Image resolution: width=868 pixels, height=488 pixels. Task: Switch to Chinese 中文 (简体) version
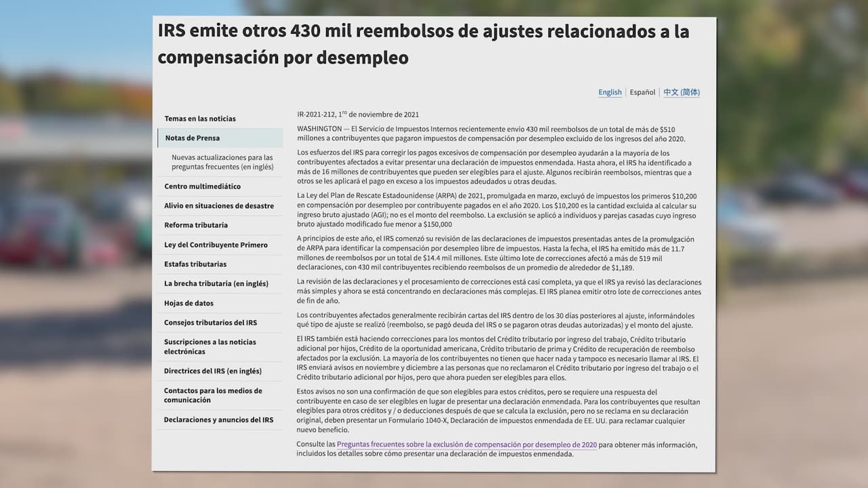click(682, 92)
